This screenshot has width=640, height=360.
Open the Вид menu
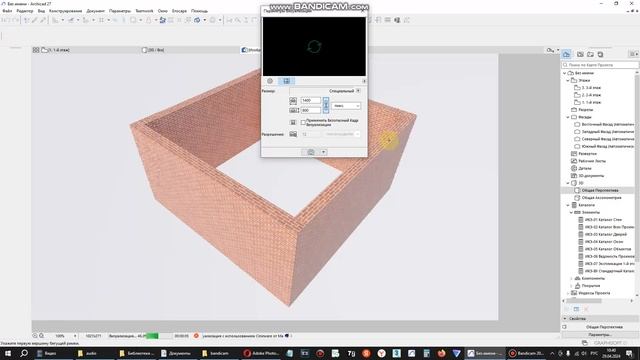pos(41,11)
